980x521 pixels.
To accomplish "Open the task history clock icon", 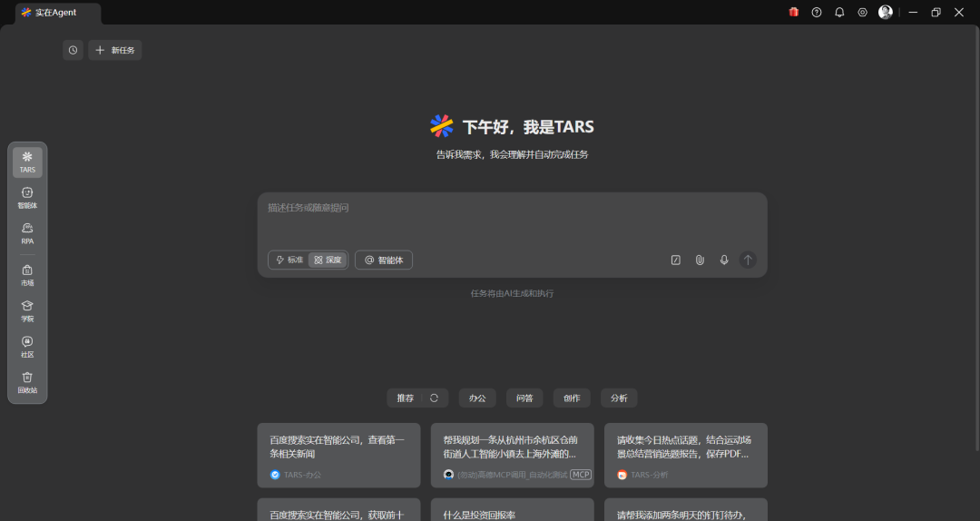I will [73, 50].
